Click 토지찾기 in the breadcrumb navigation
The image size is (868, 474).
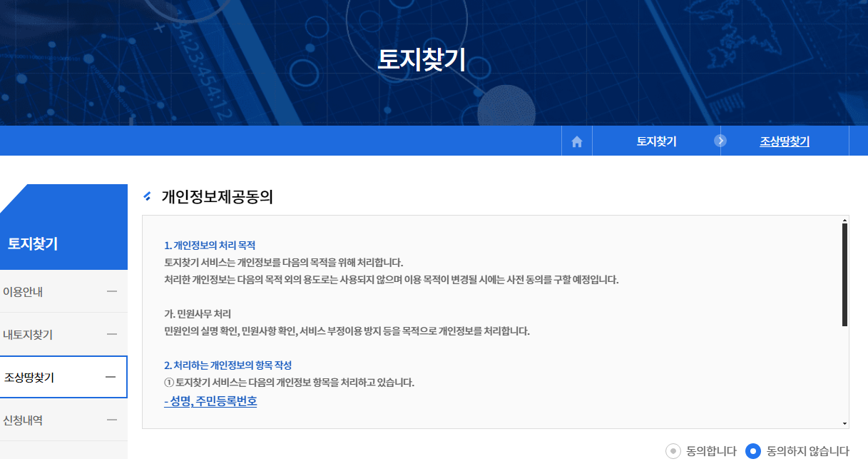[x=655, y=141]
